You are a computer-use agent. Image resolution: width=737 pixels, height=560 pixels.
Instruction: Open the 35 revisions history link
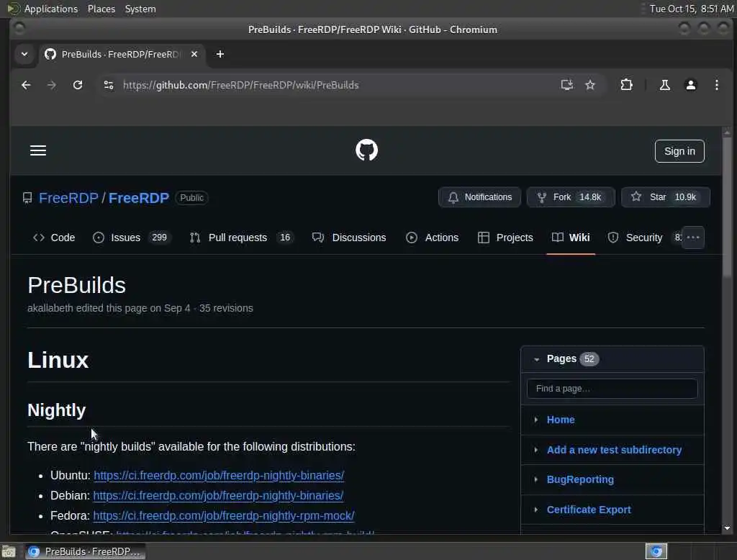pyautogui.click(x=226, y=309)
